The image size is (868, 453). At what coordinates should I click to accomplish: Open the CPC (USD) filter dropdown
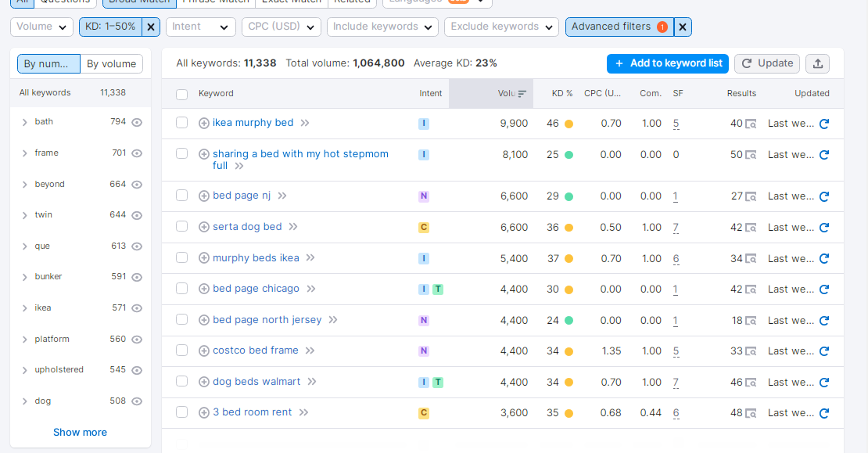(282, 27)
